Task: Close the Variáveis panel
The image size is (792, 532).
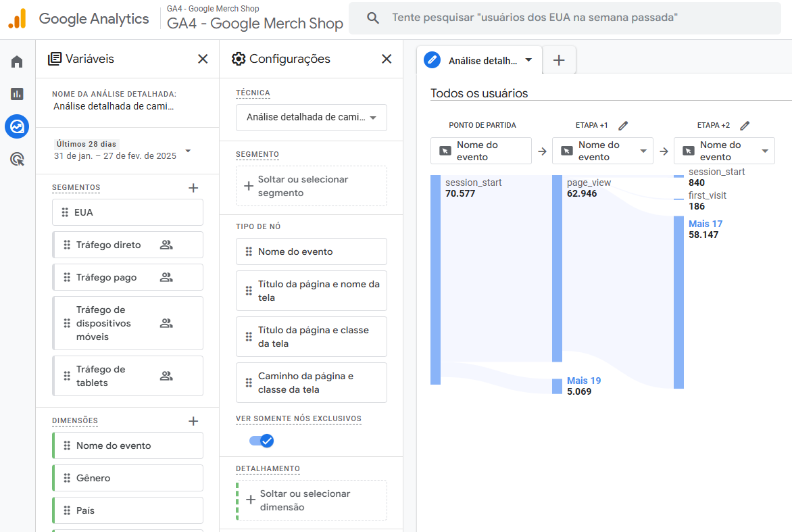Action: pos(203,59)
